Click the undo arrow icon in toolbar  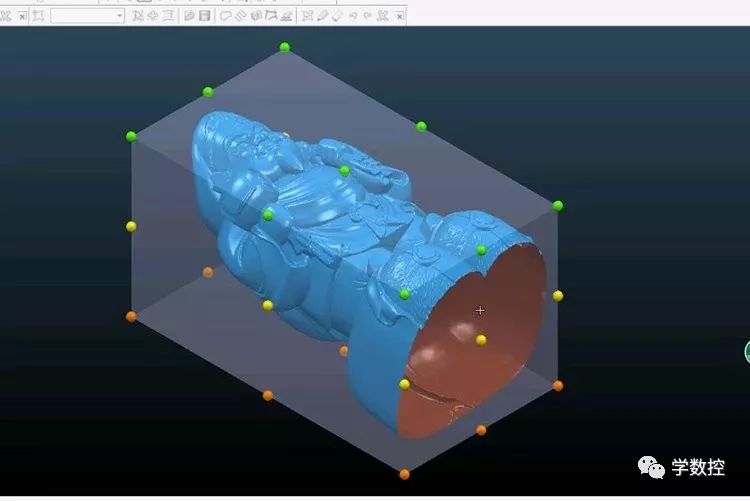tap(351, 16)
